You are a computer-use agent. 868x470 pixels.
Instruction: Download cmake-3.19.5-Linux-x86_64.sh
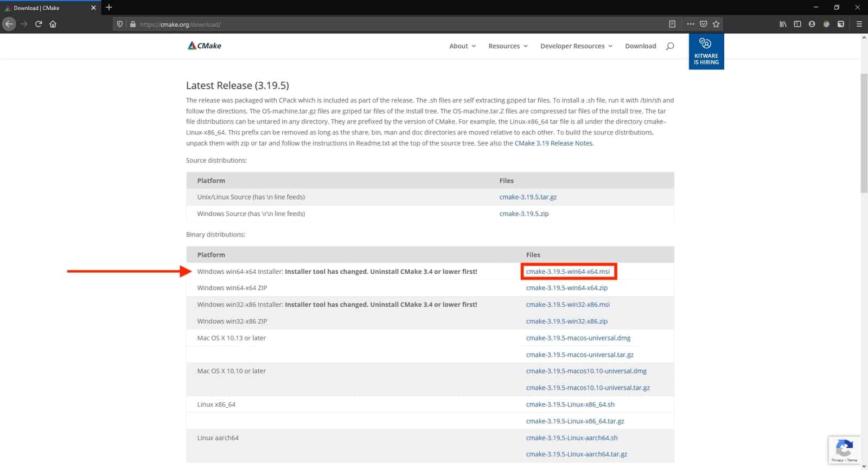570,404
